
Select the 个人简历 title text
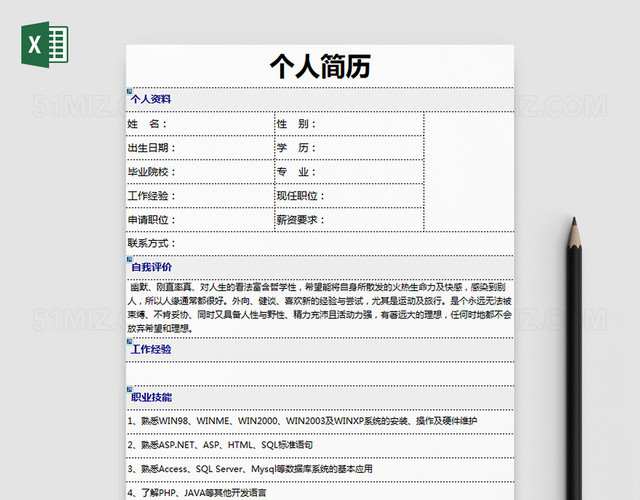(x=320, y=67)
